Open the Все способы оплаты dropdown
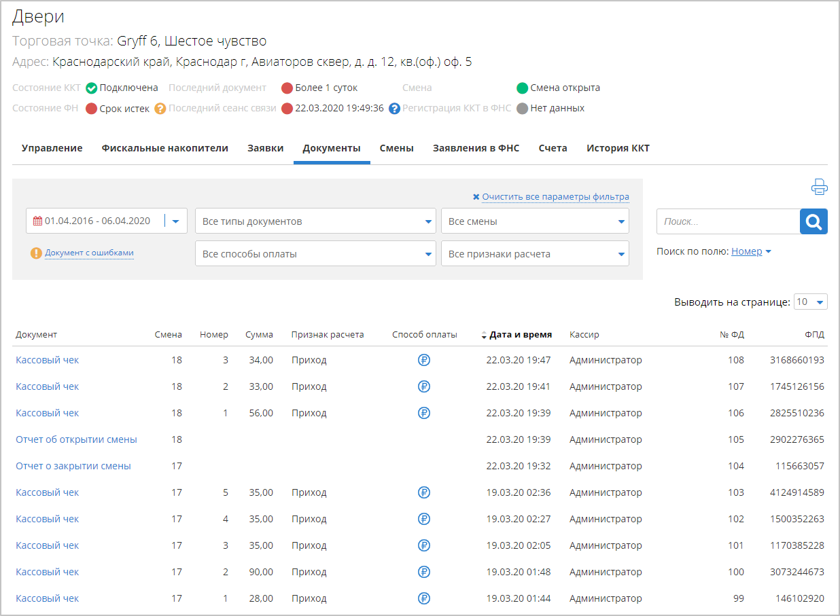 pos(315,254)
